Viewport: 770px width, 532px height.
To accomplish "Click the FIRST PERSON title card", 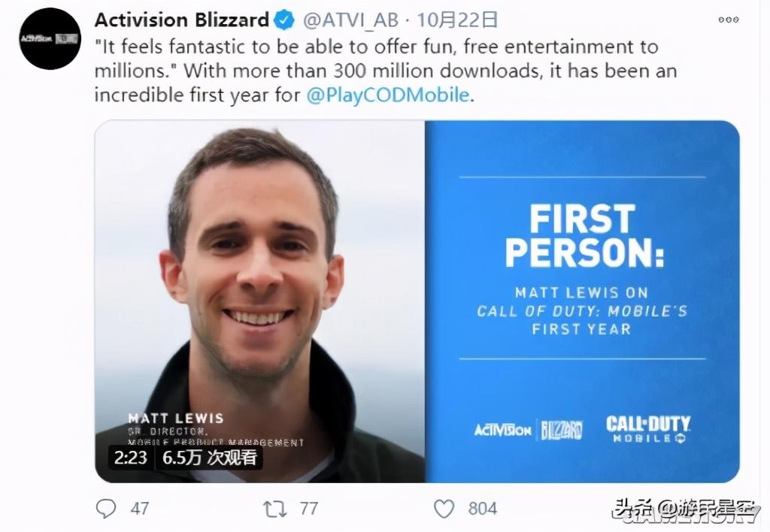I will click(x=583, y=301).
